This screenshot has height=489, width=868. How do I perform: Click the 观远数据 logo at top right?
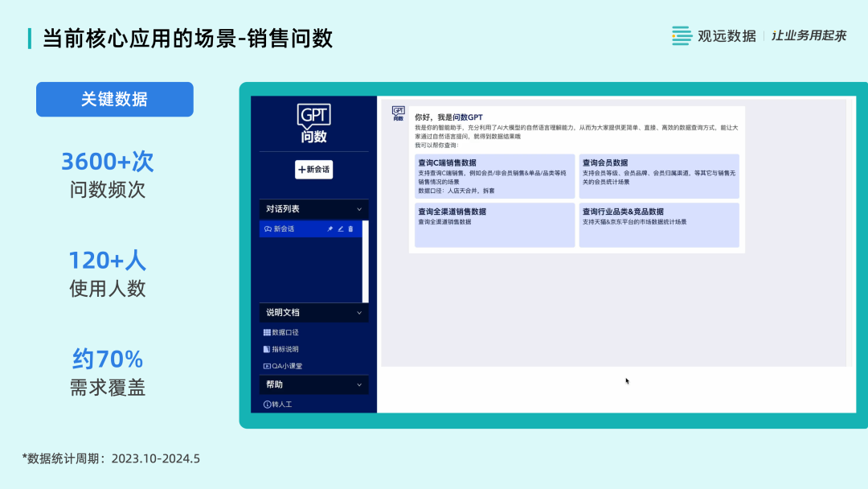point(714,35)
